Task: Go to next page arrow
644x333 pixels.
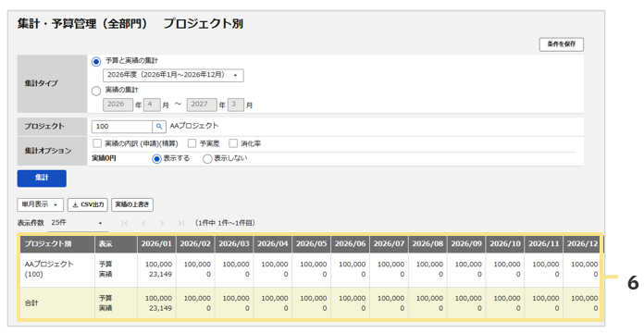Action: click(162, 223)
